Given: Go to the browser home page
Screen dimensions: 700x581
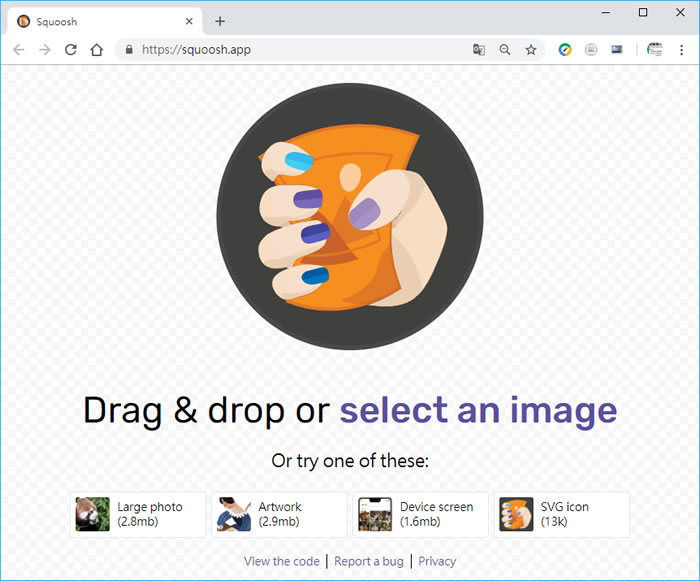Looking at the screenshot, I should coord(96,50).
